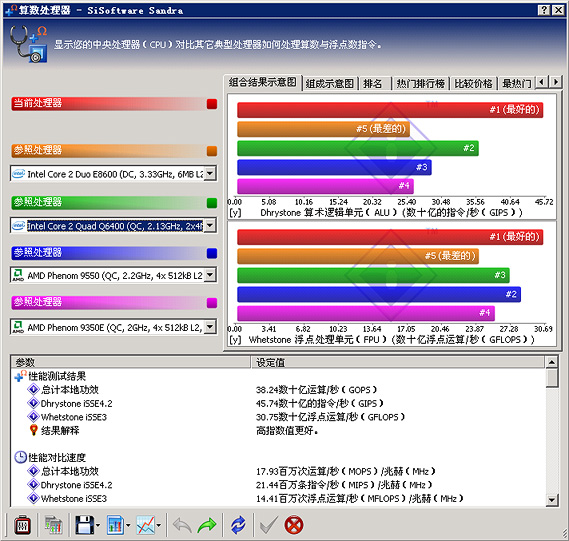The height and width of the screenshot is (541, 569).
Task: Click the grayed report wizard icon
Action: (x=53, y=525)
